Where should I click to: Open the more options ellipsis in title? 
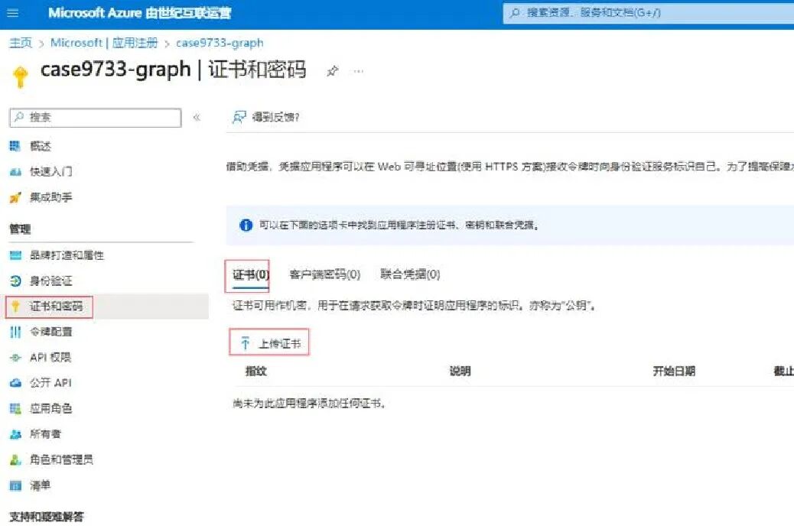point(359,71)
